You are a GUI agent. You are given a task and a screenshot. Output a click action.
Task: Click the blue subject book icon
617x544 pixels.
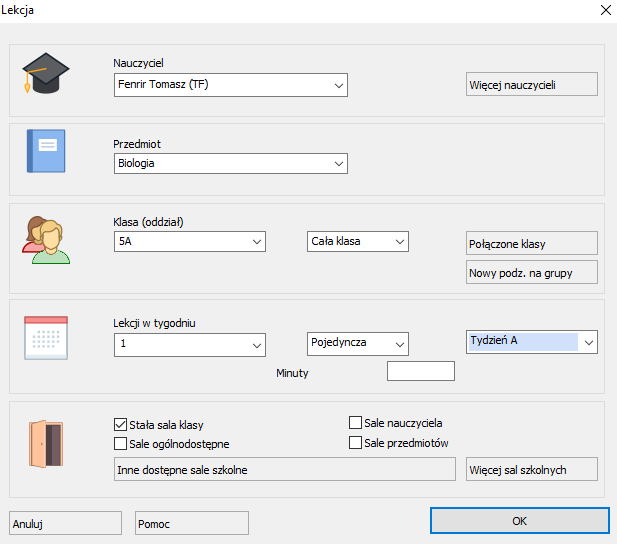click(46, 151)
